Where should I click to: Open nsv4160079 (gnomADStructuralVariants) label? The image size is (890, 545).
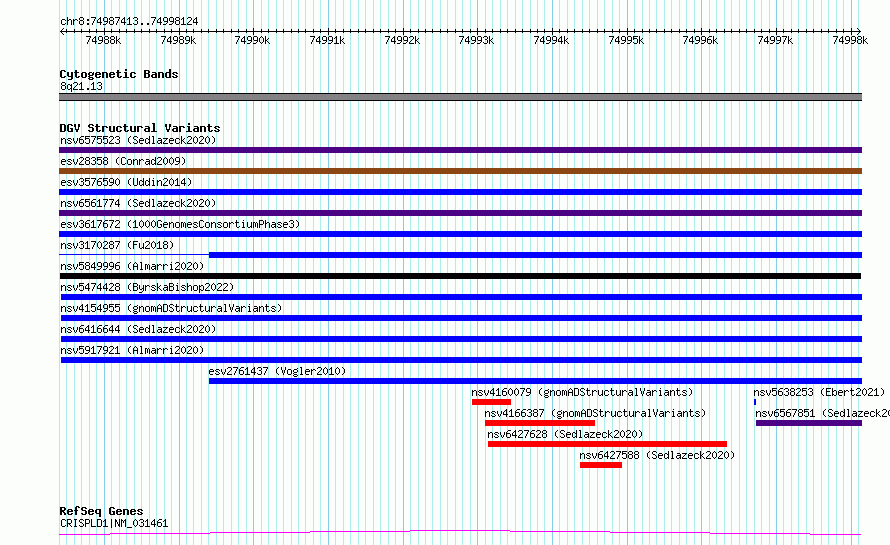(582, 392)
